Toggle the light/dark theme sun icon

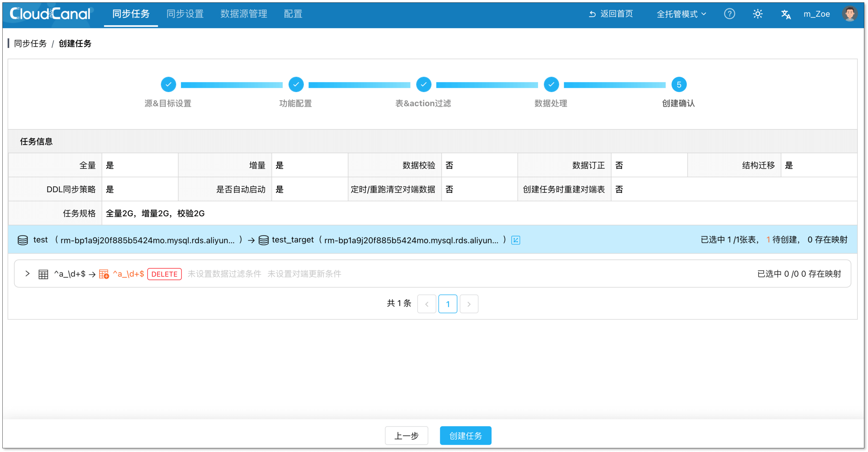pos(757,14)
